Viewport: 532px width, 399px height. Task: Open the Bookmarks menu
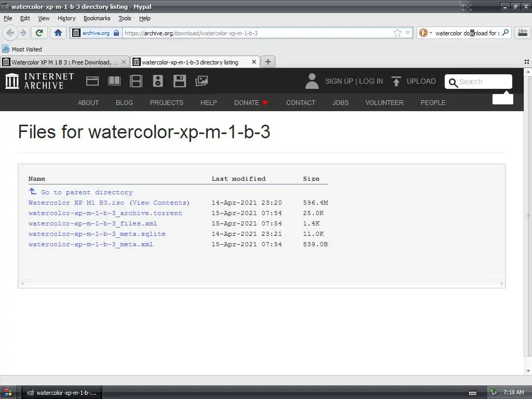pos(97,18)
